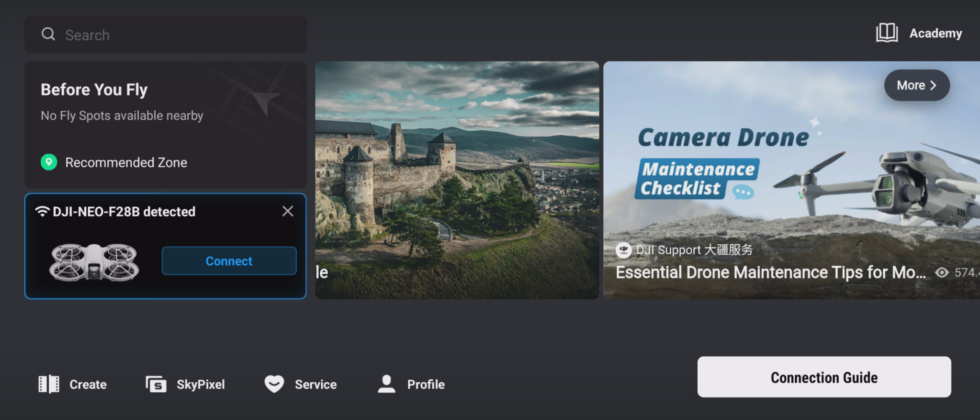Click the DJI Support channel logo
Viewport: 980px width, 420px height.
pyautogui.click(x=623, y=250)
